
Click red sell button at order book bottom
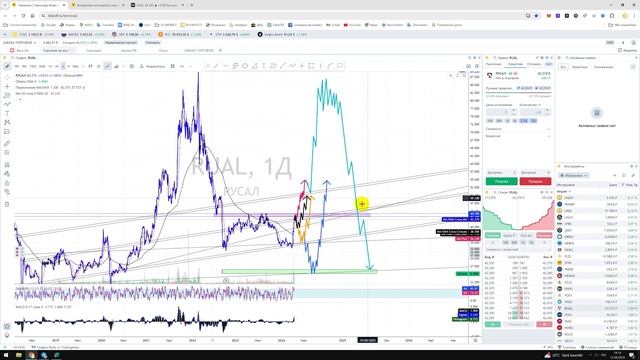(544, 324)
